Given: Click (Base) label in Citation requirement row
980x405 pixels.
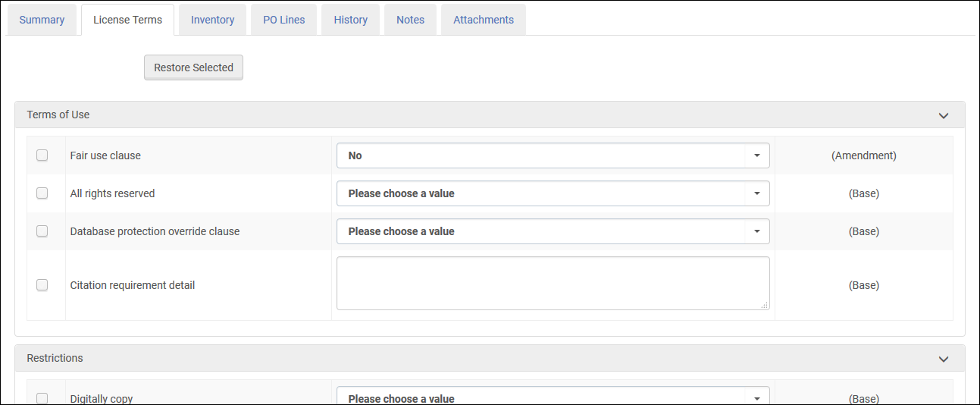Looking at the screenshot, I should (x=864, y=285).
